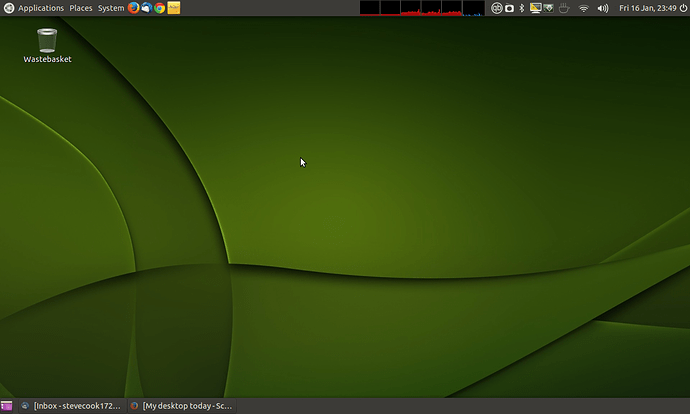The image size is (690, 414).
Task: Click the round accessibility icon in the tray
Action: pos(496,8)
